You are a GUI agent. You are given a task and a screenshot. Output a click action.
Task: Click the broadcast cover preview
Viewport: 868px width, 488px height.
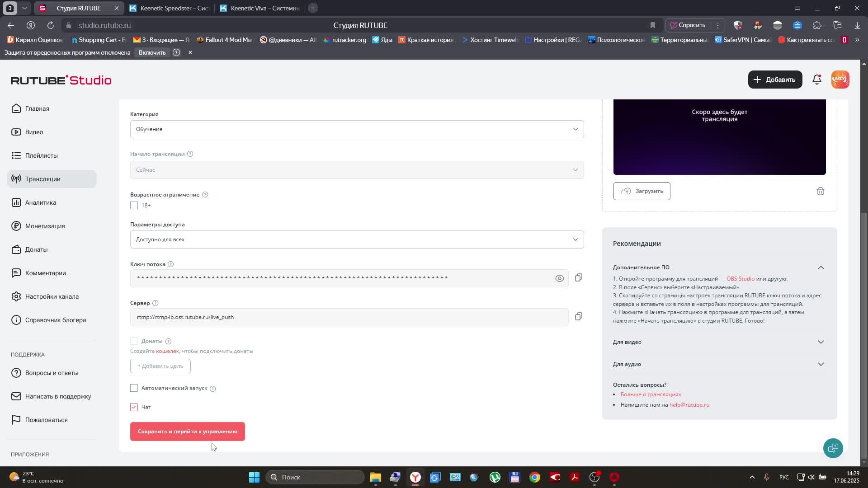tap(719, 137)
